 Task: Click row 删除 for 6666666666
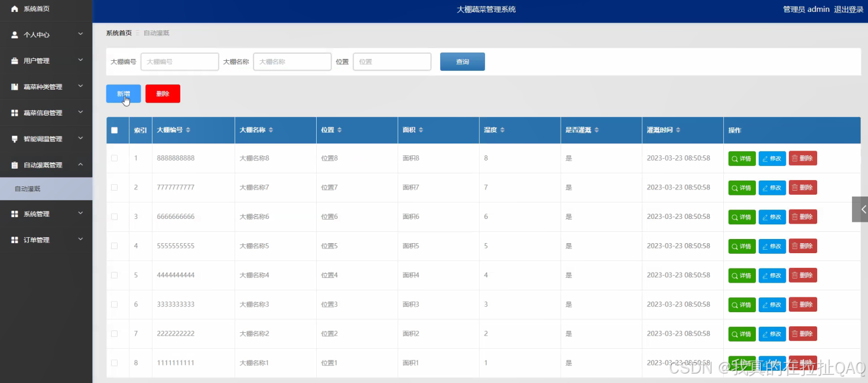803,217
